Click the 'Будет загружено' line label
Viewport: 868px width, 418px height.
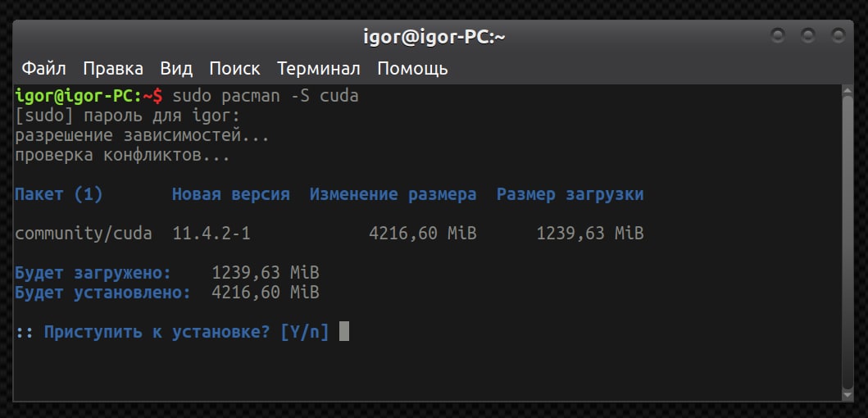click(93, 273)
